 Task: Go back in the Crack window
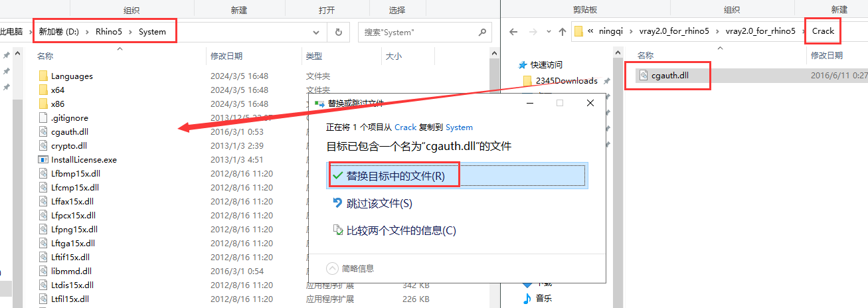click(x=513, y=32)
